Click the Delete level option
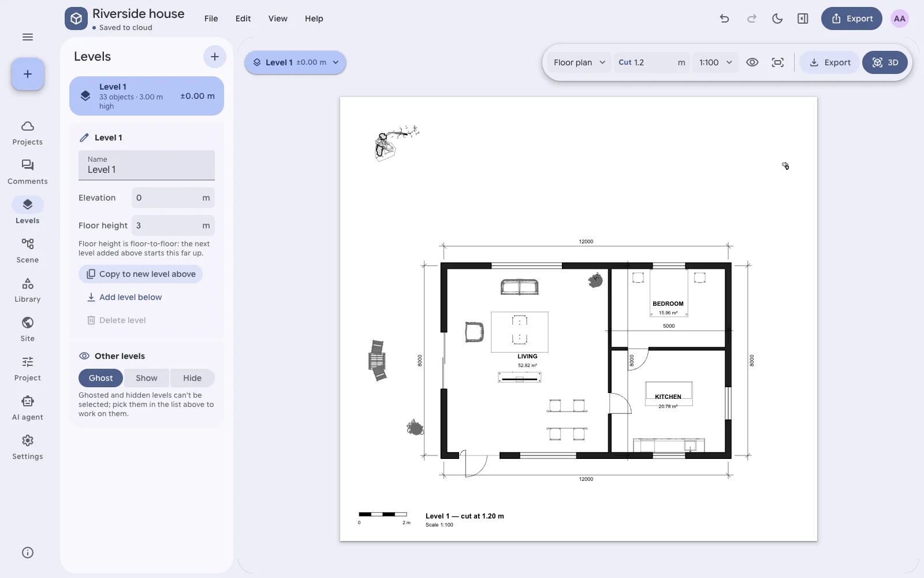The image size is (924, 578). click(x=116, y=320)
